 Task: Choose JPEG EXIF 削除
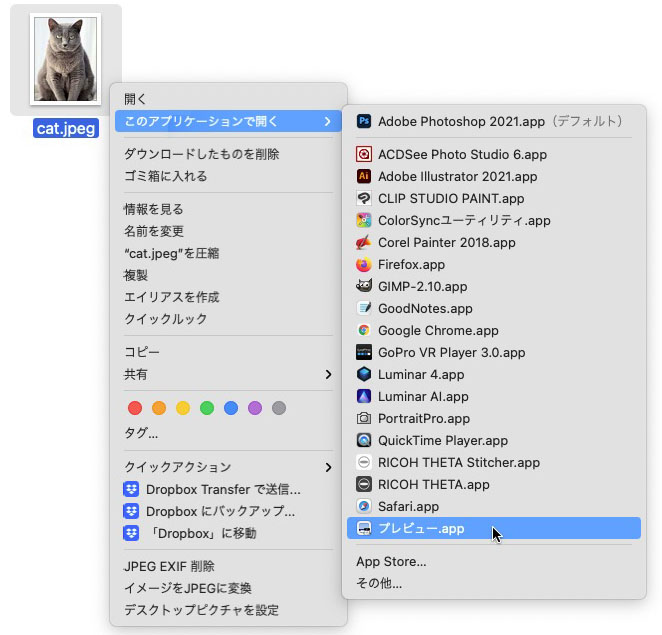click(169, 566)
